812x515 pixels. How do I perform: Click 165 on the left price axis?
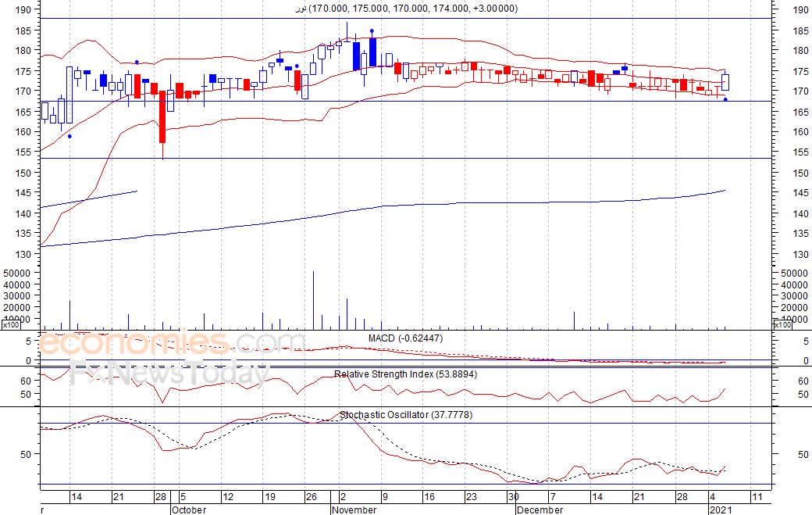[23, 112]
